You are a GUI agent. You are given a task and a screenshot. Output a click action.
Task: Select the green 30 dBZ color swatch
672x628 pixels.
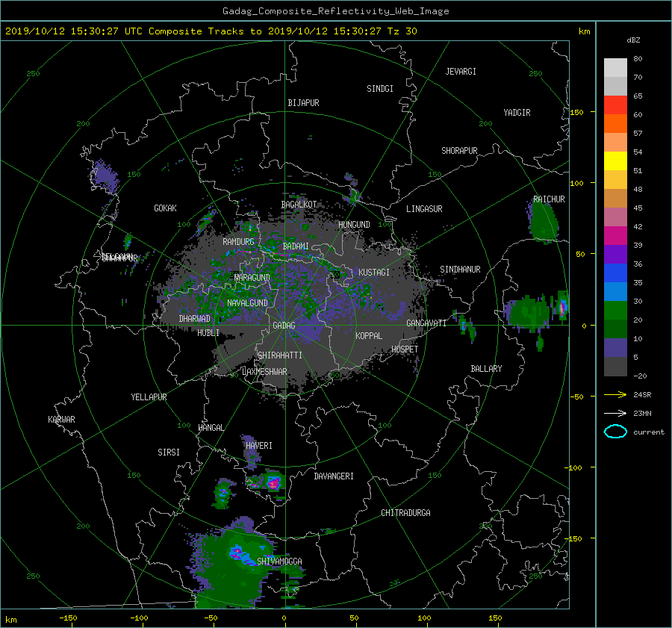pos(615,310)
